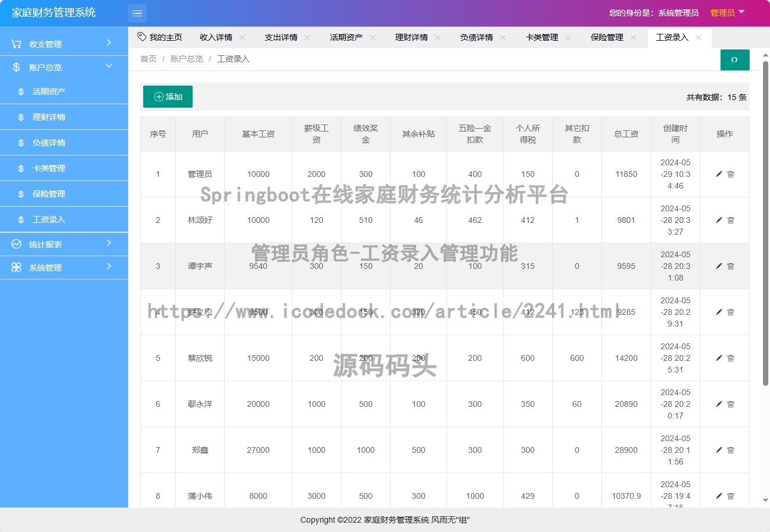Click the 基本工资 column header
The width and height of the screenshot is (770, 532).
tap(258, 134)
